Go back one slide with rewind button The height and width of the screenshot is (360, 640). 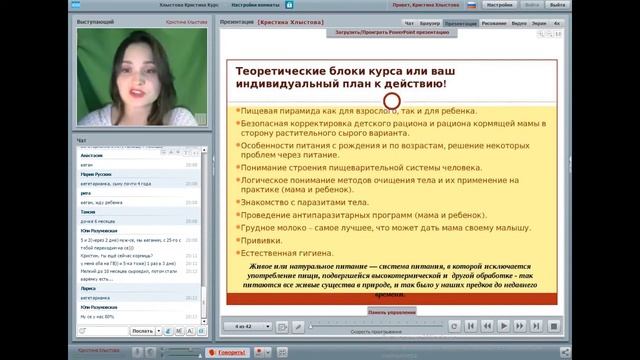point(487,326)
